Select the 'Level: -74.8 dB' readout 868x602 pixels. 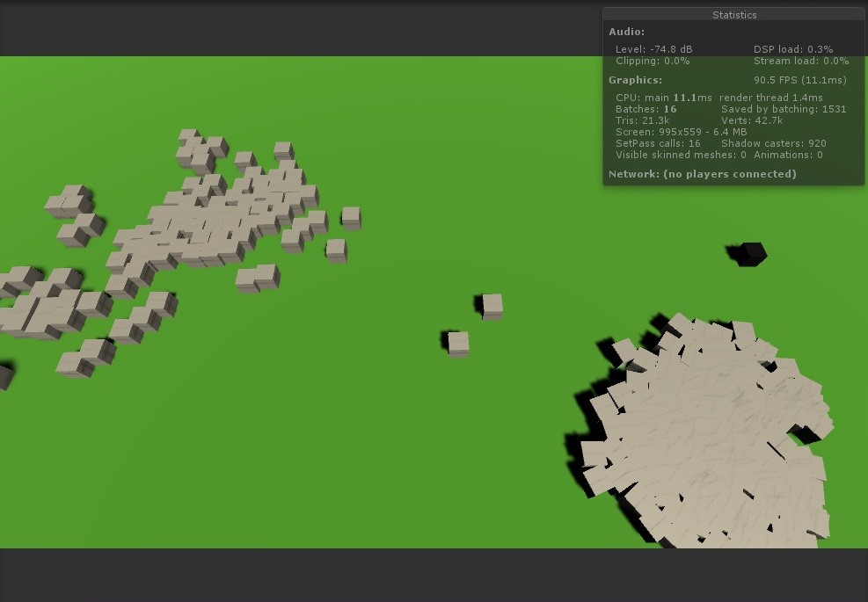coord(653,49)
